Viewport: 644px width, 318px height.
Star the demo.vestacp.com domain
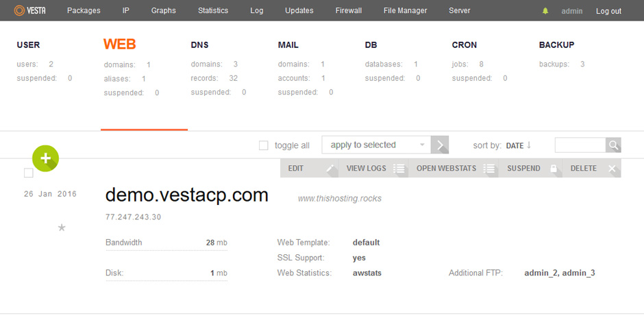pos(62,228)
